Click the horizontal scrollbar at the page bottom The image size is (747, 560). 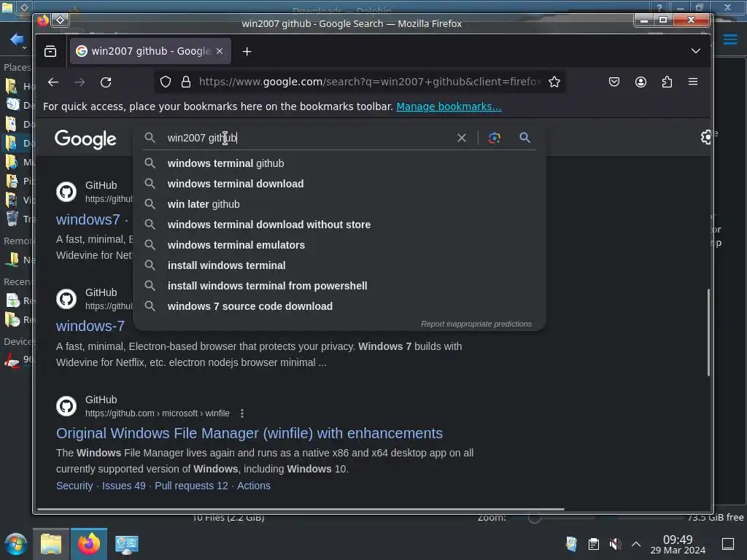tap(300, 509)
